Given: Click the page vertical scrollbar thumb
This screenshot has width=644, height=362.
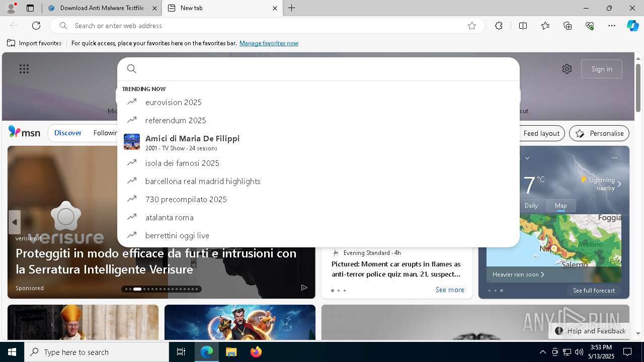Looking at the screenshot, I should click(638, 88).
